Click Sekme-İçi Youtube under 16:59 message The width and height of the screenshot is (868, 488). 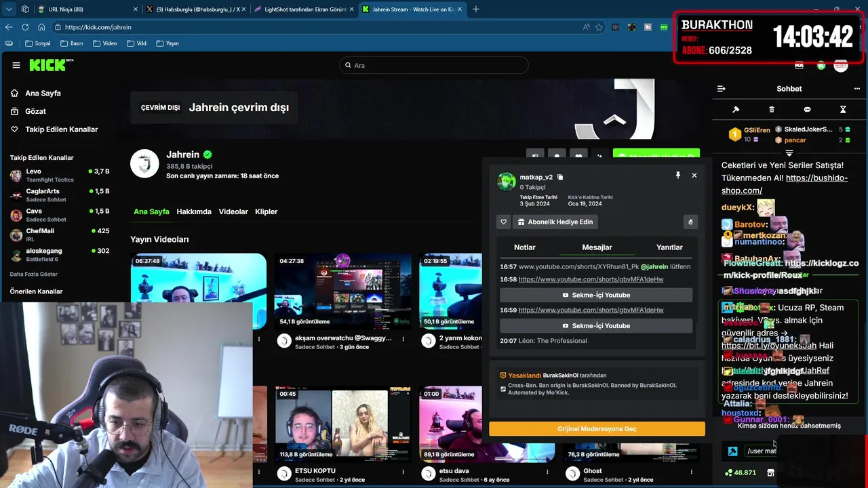[596, 326]
